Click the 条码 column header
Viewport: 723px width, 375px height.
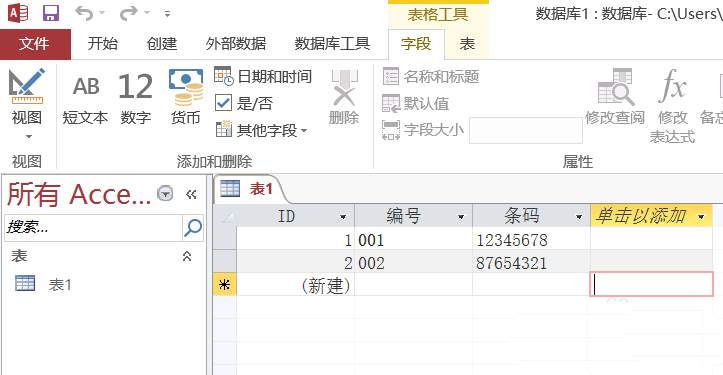pyautogui.click(x=532, y=216)
